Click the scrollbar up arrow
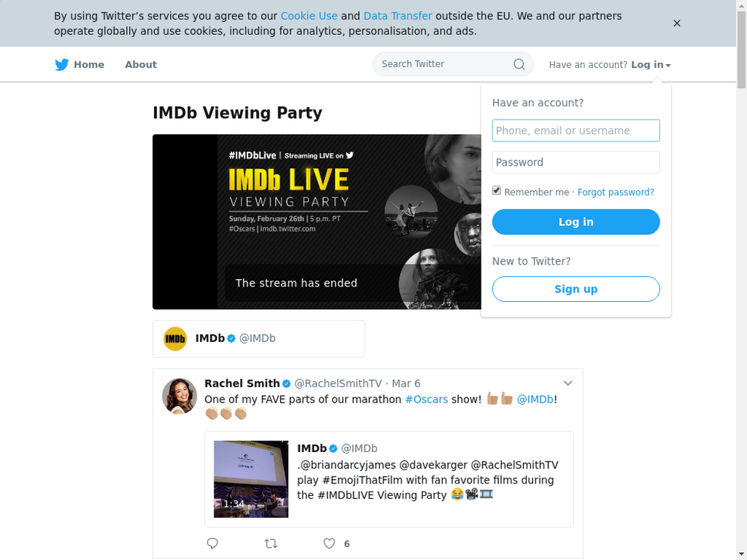Screen dimensions: 747x560 (741, 5)
